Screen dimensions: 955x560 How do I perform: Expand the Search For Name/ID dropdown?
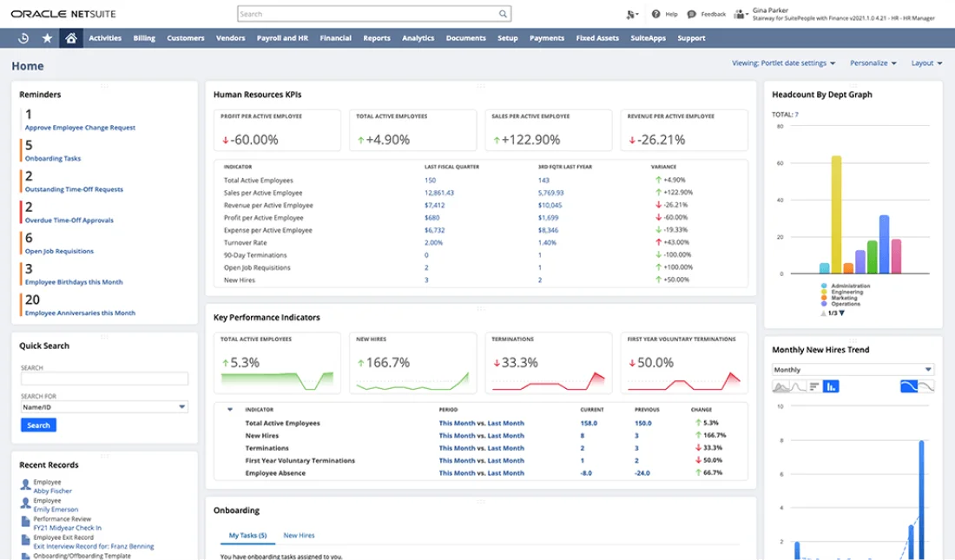pos(104,406)
